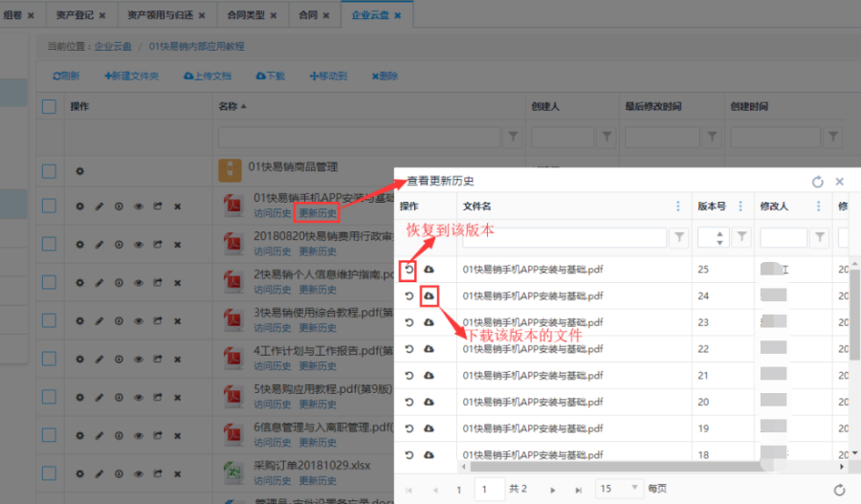Viewport: 861px width, 504px height.
Task: Toggle the select-all checkbox in table header
Action: [x=49, y=107]
